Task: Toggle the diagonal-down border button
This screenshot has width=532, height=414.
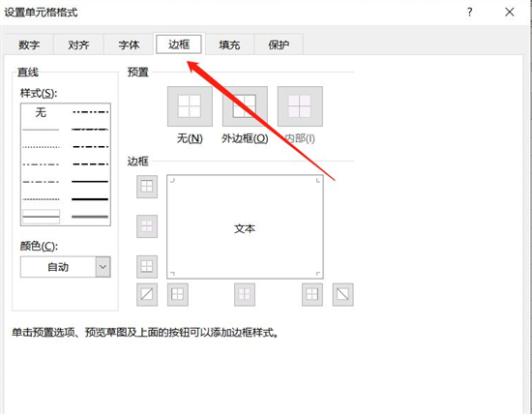Action: pyautogui.click(x=342, y=295)
